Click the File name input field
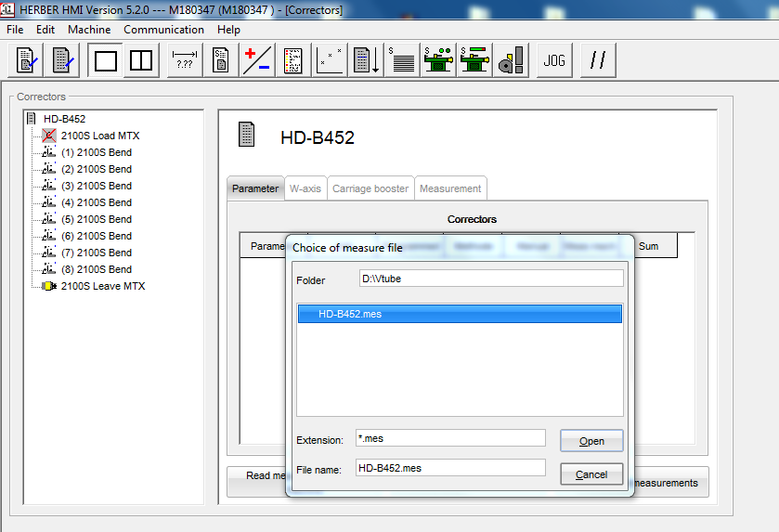779x532 pixels. [x=450, y=468]
